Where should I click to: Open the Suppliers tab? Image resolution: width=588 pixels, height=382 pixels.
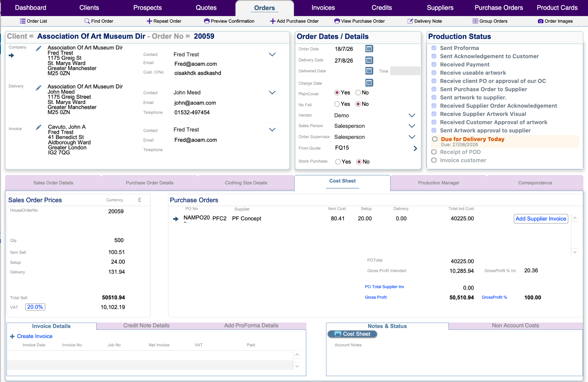(x=440, y=8)
